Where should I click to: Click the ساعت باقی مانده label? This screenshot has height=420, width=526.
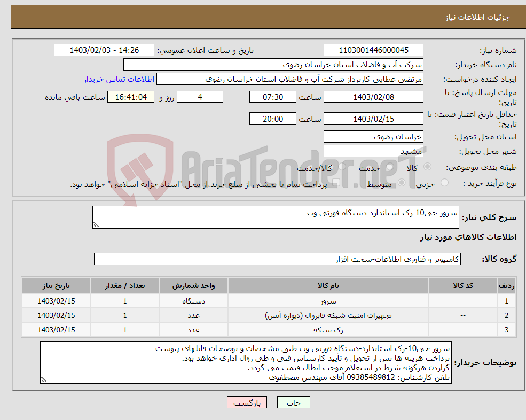(75, 97)
